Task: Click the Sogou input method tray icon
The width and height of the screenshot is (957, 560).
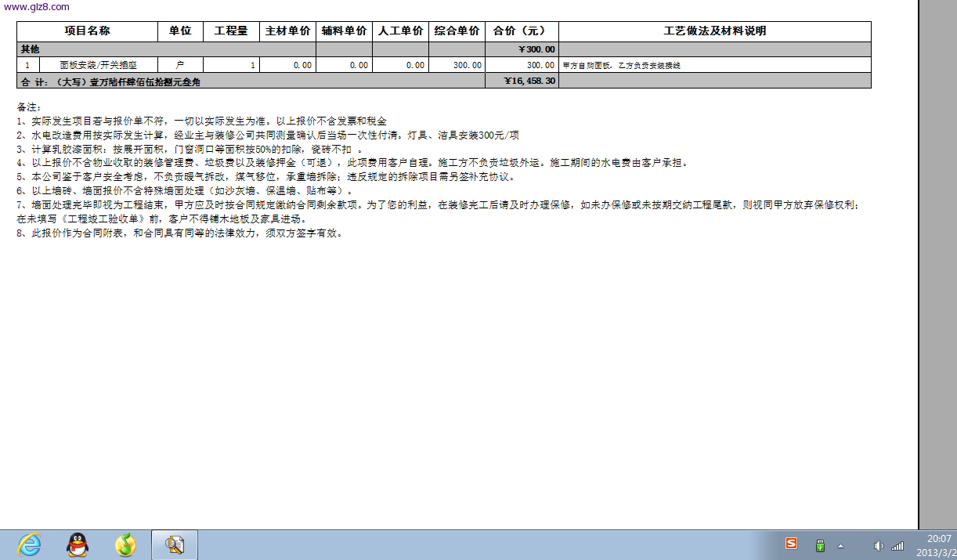Action: coord(792,544)
